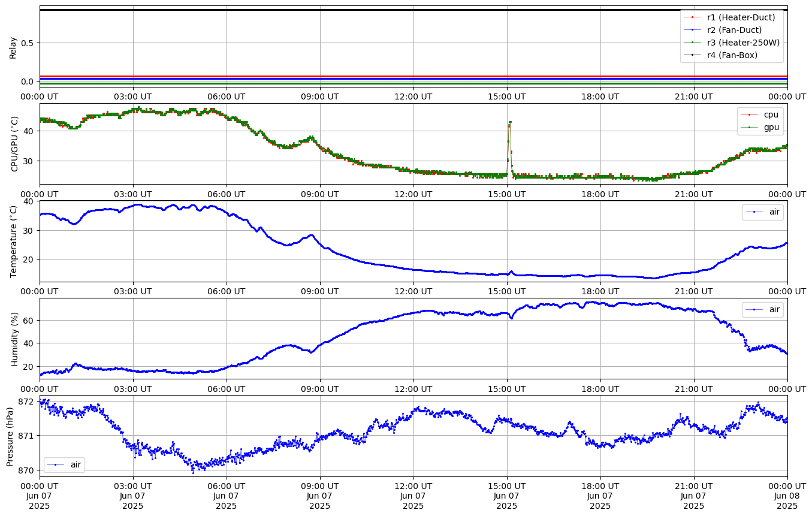
Task: Select the air legend in the Humidity panel
Action: pyautogui.click(x=762, y=309)
